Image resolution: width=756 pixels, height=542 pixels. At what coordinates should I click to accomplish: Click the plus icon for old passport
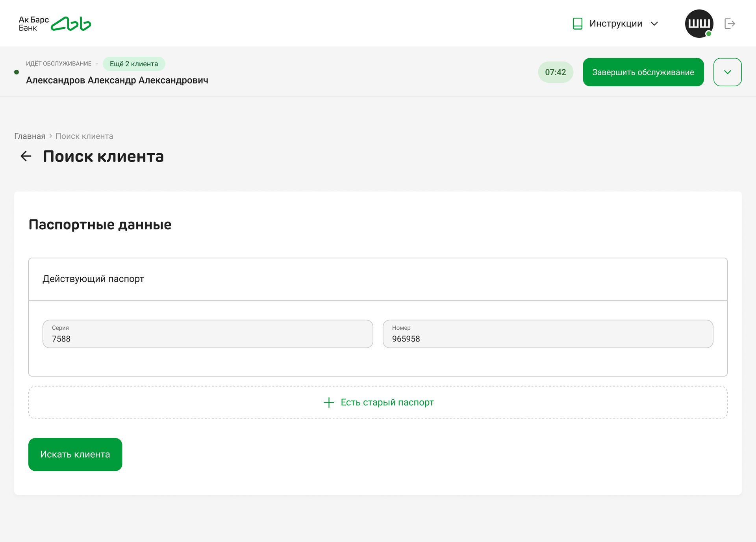(x=329, y=402)
